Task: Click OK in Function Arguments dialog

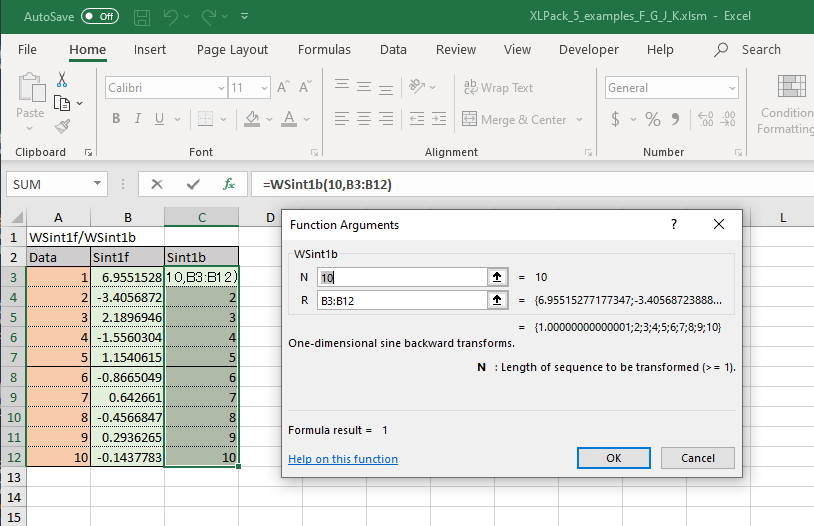Action: point(614,458)
